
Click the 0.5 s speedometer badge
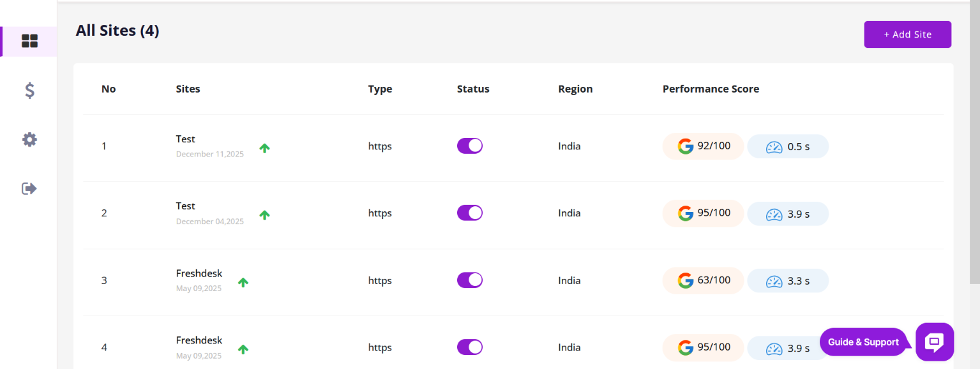[x=788, y=147]
